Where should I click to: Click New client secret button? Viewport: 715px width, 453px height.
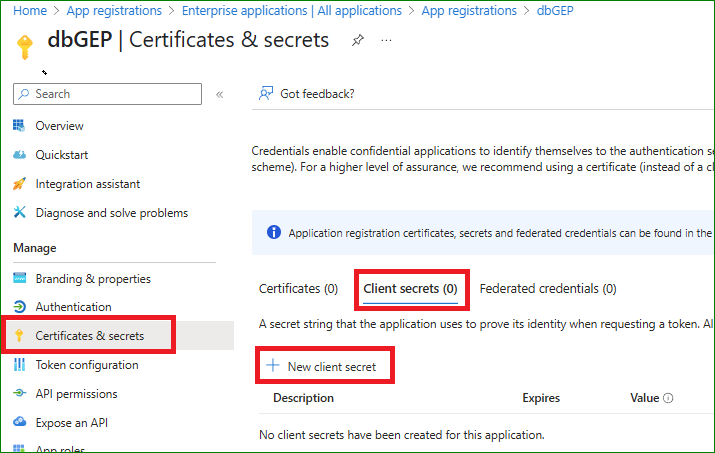click(x=322, y=367)
